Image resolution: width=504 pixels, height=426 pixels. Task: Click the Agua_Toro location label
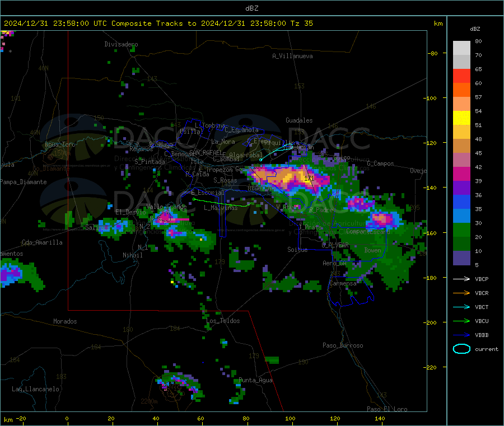coord(60,144)
